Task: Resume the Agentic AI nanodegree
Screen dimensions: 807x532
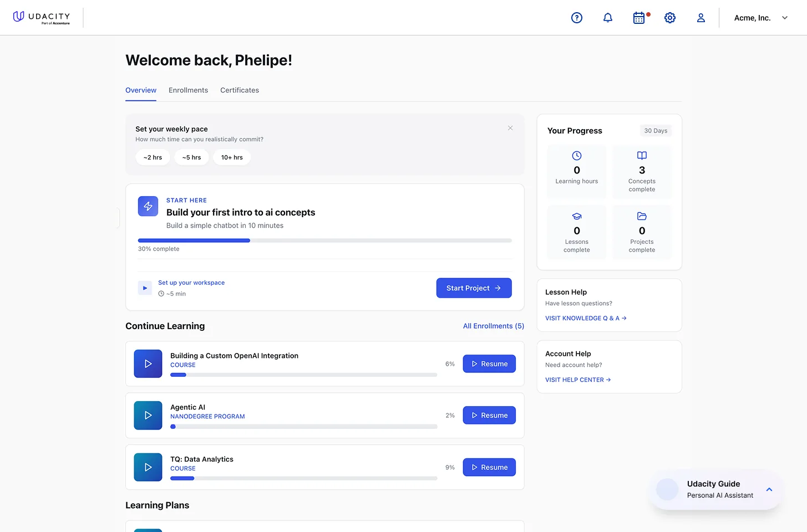Action: [489, 416]
